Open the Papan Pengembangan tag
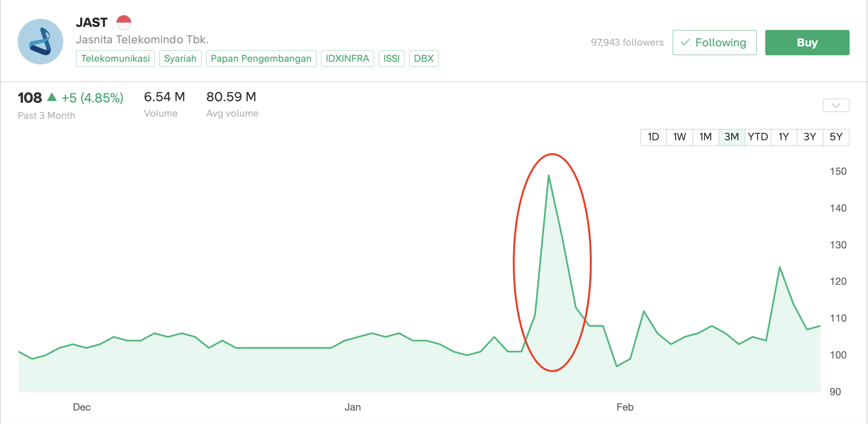The width and height of the screenshot is (868, 424). point(261,59)
